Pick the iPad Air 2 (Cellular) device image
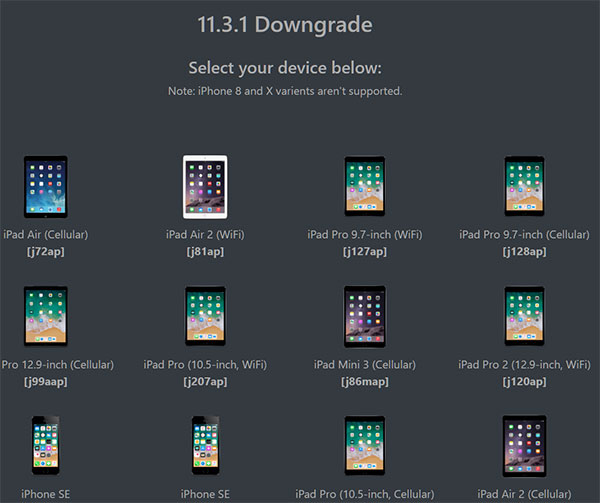 coord(524,447)
